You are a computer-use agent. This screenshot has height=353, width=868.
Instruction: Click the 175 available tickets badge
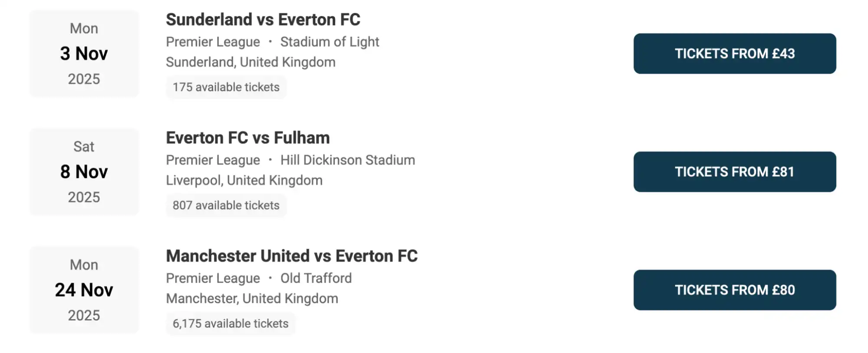click(226, 87)
